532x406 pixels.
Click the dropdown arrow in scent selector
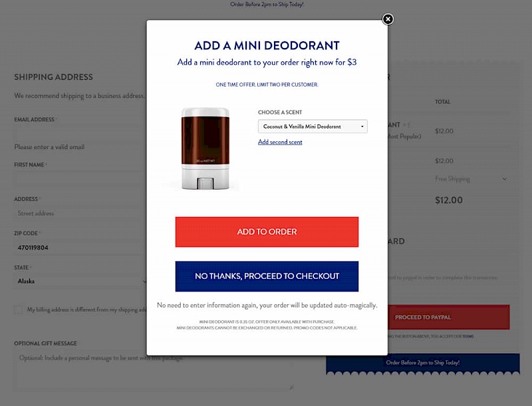362,126
